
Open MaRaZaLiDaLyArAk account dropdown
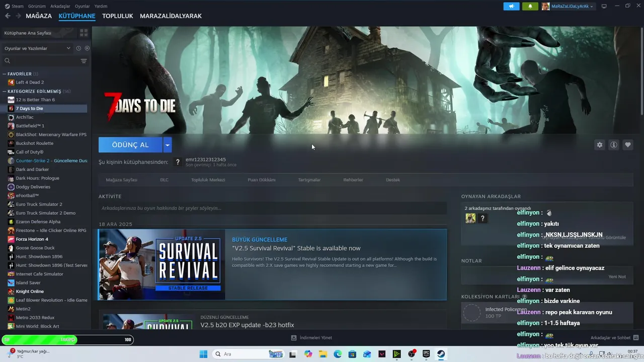click(568, 6)
